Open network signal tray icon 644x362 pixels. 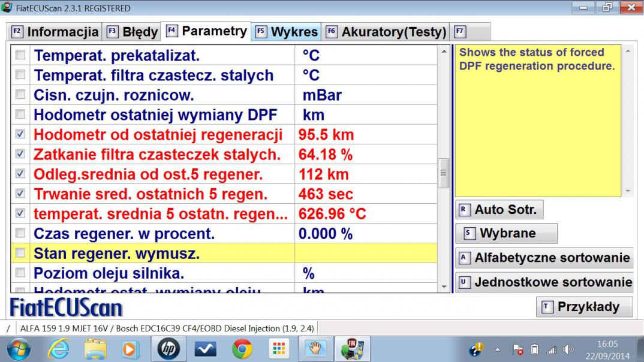coord(551,349)
